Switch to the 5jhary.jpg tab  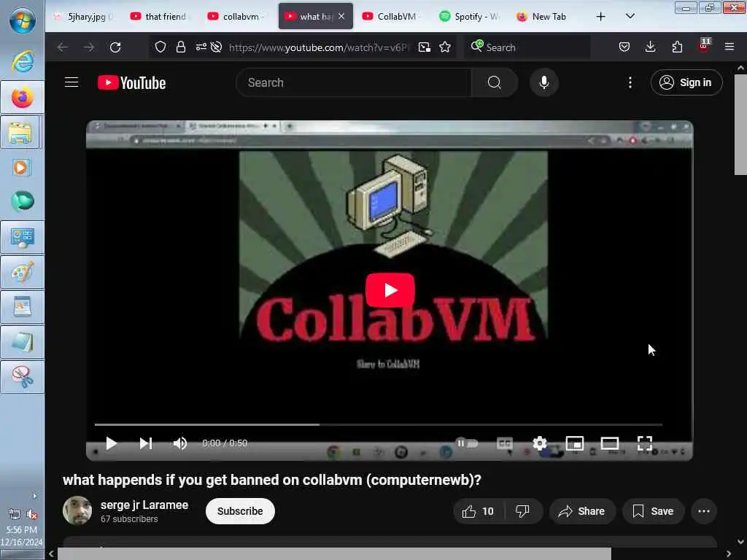(x=84, y=17)
